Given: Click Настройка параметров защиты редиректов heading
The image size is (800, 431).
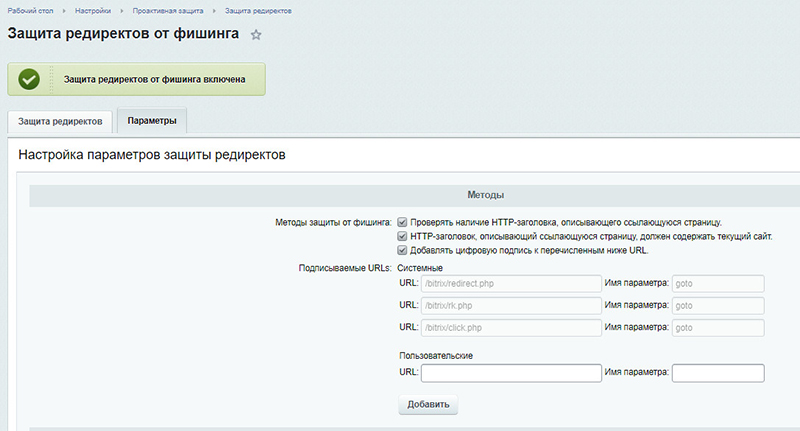Looking at the screenshot, I should click(152, 155).
